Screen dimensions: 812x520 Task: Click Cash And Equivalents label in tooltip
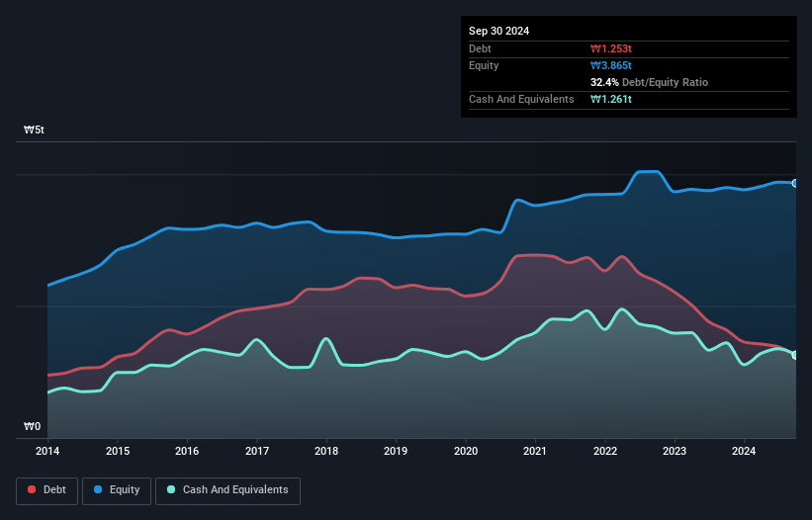pos(521,99)
